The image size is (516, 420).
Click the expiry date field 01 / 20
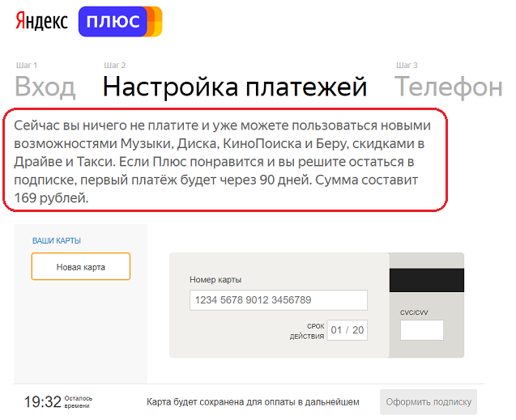click(348, 330)
